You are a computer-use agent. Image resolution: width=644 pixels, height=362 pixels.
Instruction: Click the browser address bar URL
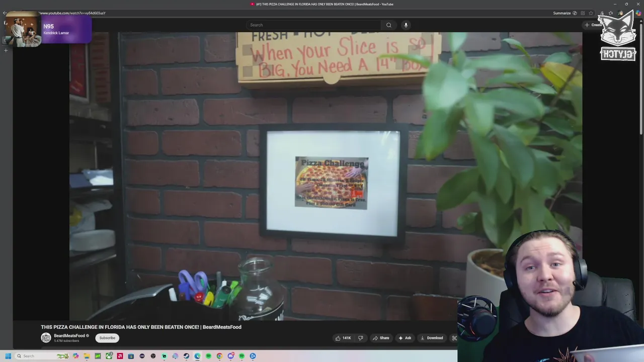(x=73, y=13)
